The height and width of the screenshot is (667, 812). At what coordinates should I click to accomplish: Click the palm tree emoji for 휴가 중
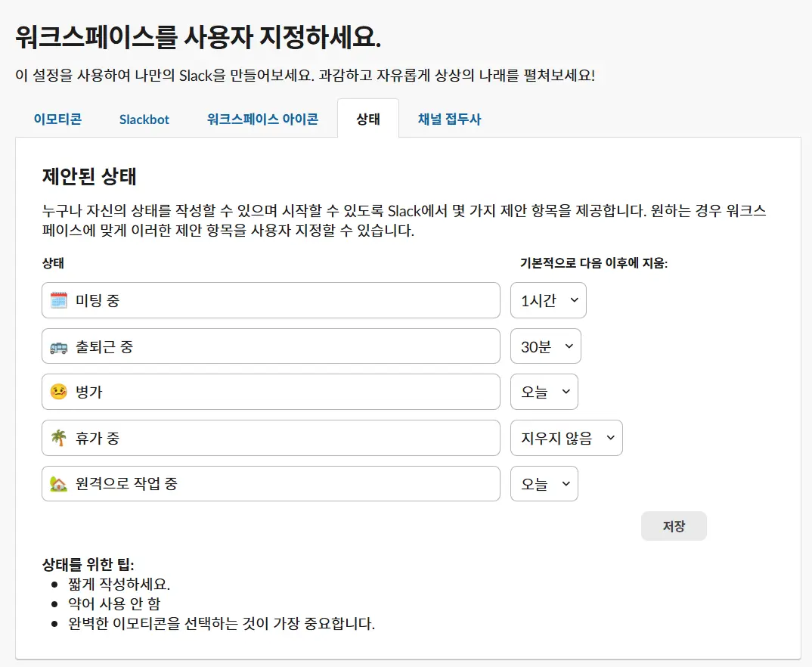point(58,438)
